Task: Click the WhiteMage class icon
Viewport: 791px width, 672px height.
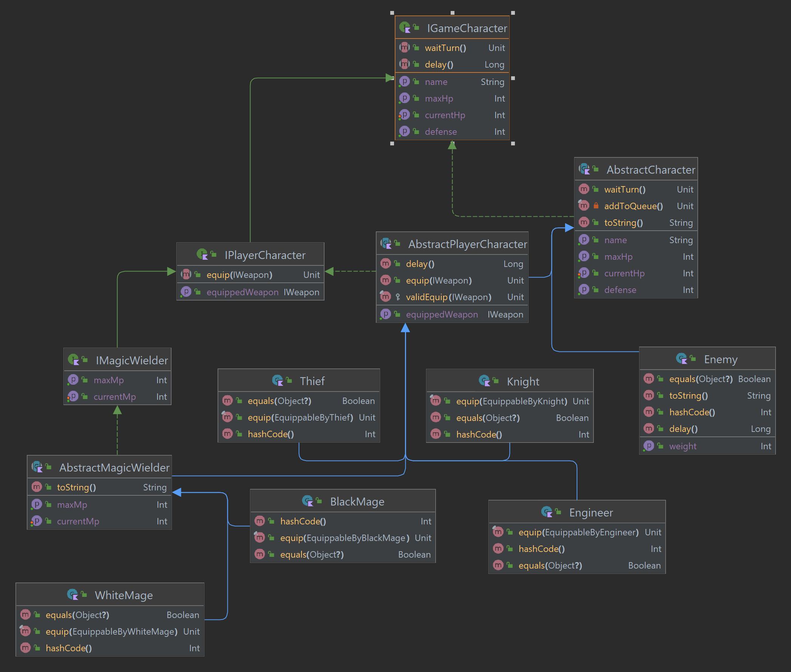Action: point(73,594)
